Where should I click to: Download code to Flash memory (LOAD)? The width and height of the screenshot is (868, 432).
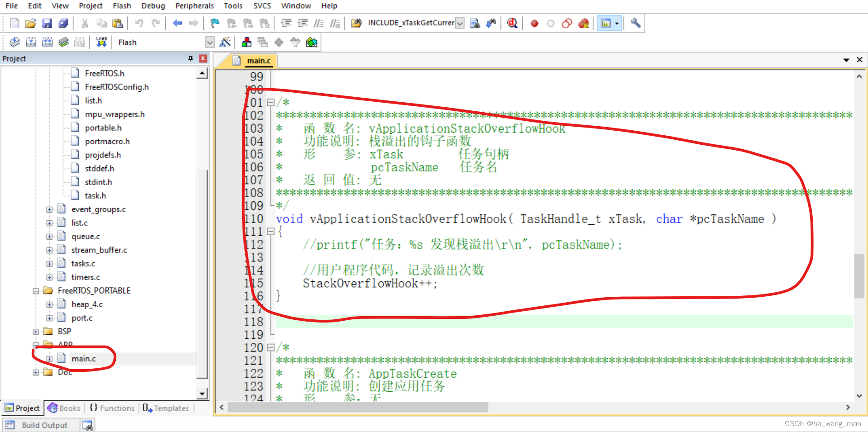pyautogui.click(x=101, y=42)
